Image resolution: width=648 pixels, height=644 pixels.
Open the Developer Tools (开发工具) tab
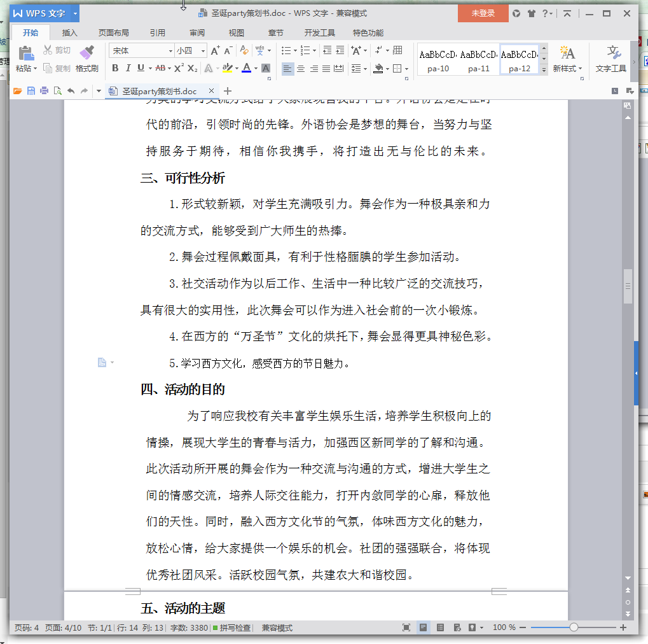point(319,32)
